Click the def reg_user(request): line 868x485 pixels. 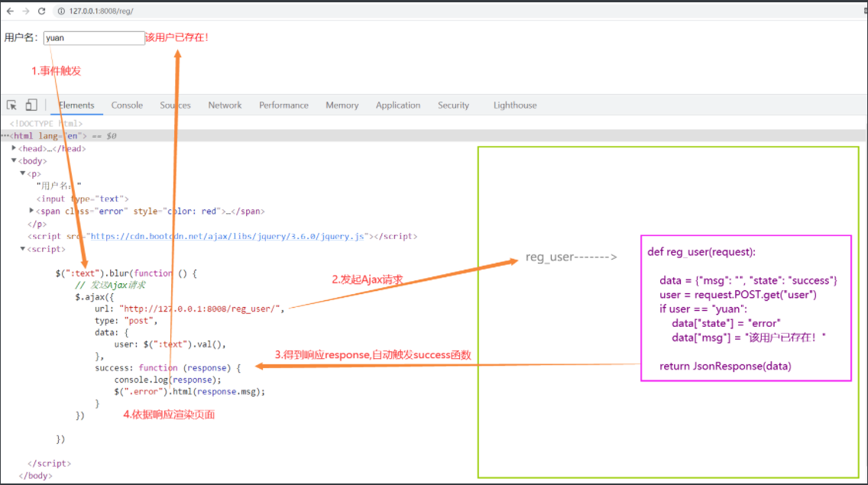[x=701, y=252]
